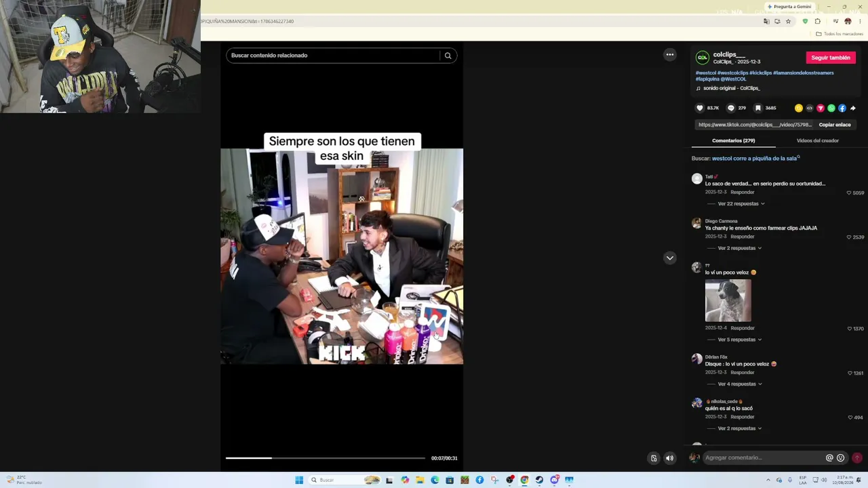Image resolution: width=868 pixels, height=488 pixels.
Task: Click the yellow coin share icon
Action: [x=799, y=108]
